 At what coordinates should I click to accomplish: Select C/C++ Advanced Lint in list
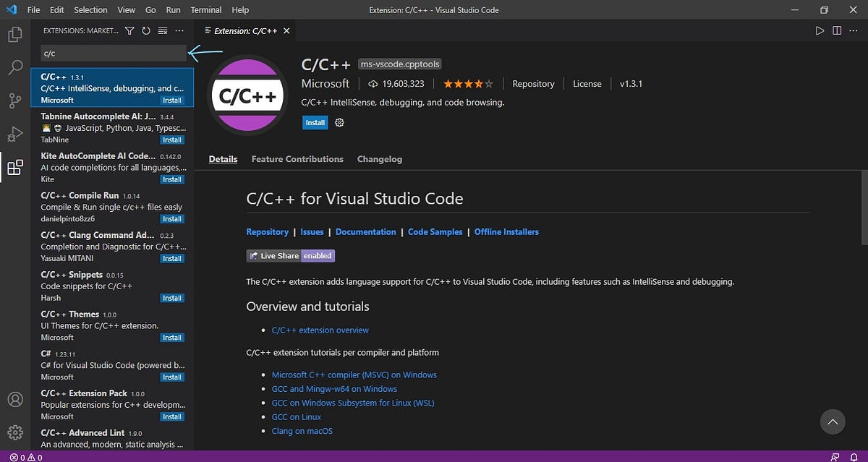point(112,438)
